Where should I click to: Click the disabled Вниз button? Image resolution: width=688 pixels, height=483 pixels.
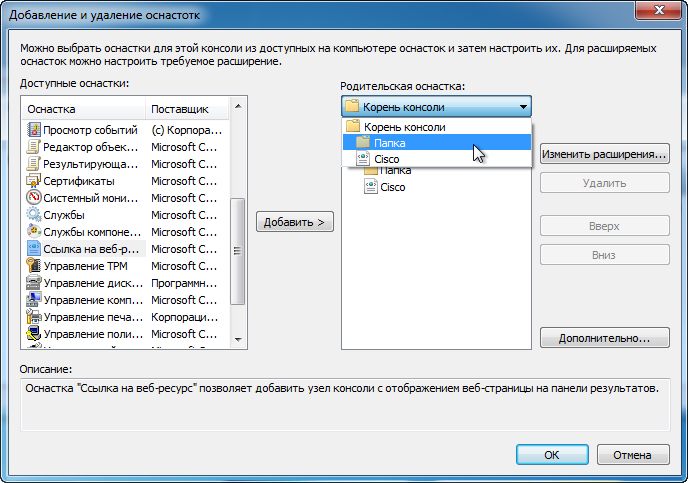(605, 255)
